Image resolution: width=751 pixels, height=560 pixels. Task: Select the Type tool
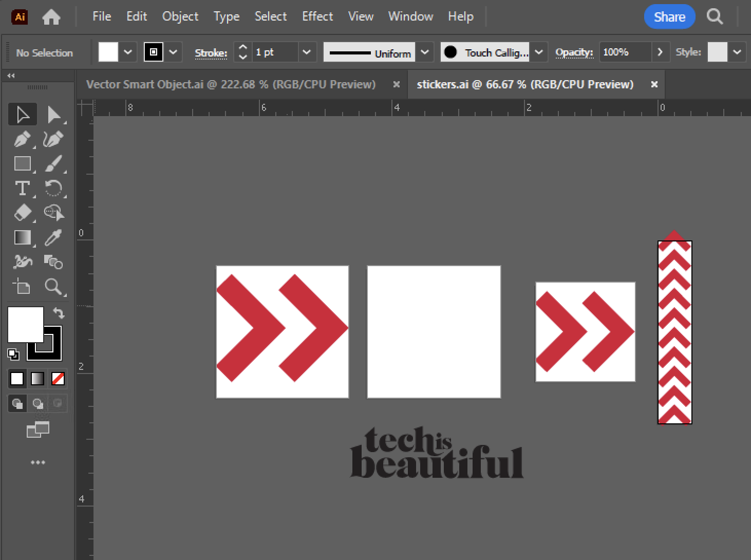23,189
